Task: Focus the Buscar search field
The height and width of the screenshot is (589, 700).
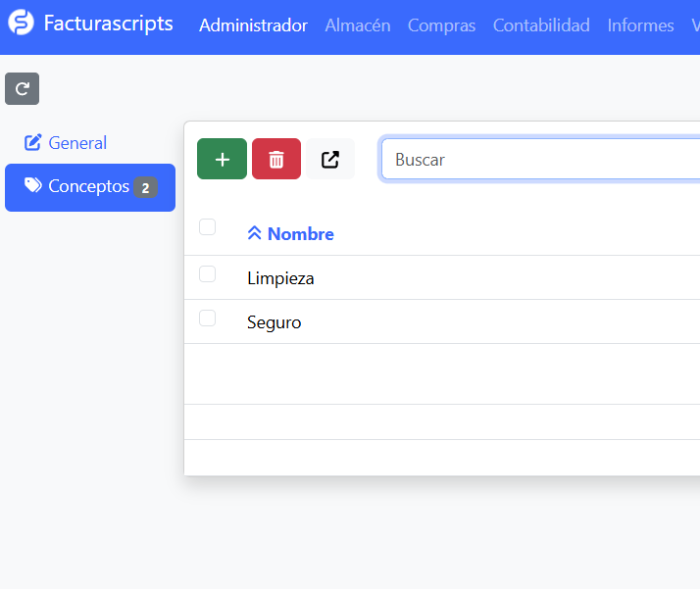Action: (x=540, y=160)
